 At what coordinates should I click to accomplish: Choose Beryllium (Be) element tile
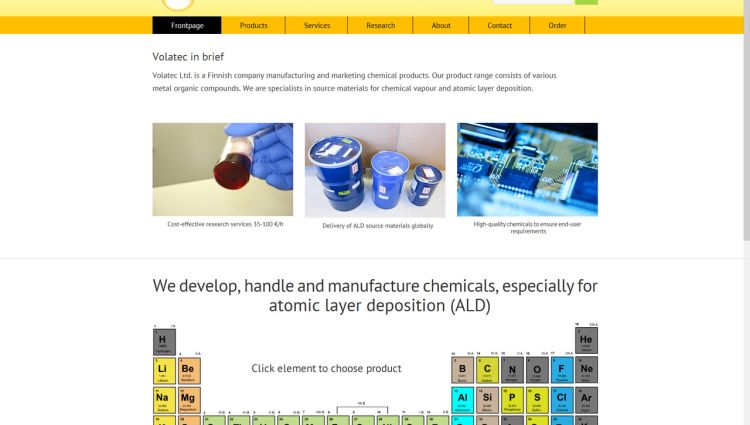pyautogui.click(x=189, y=371)
